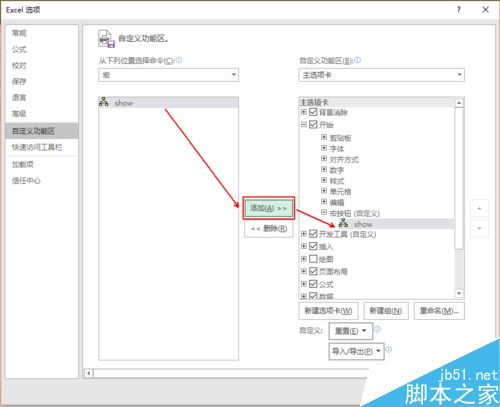Image resolution: width=500 pixels, height=407 pixels.
Task: Select the 主选项卡 header row in tree
Action: [x=377, y=102]
